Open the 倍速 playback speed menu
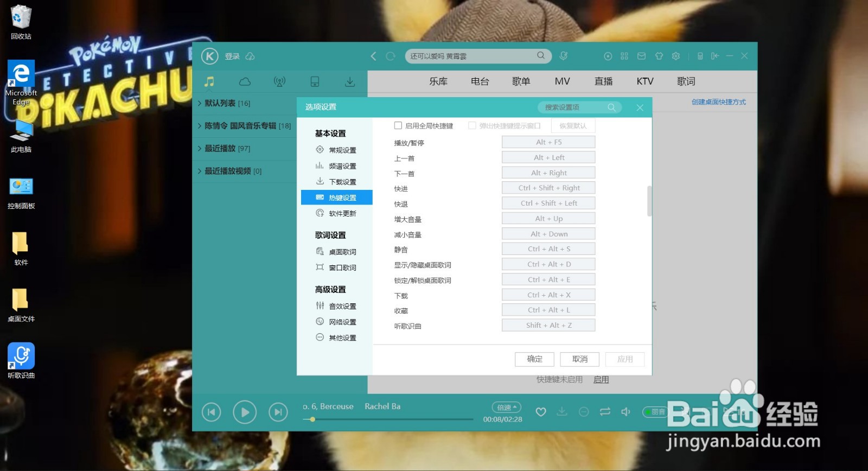868x471 pixels. (507, 408)
